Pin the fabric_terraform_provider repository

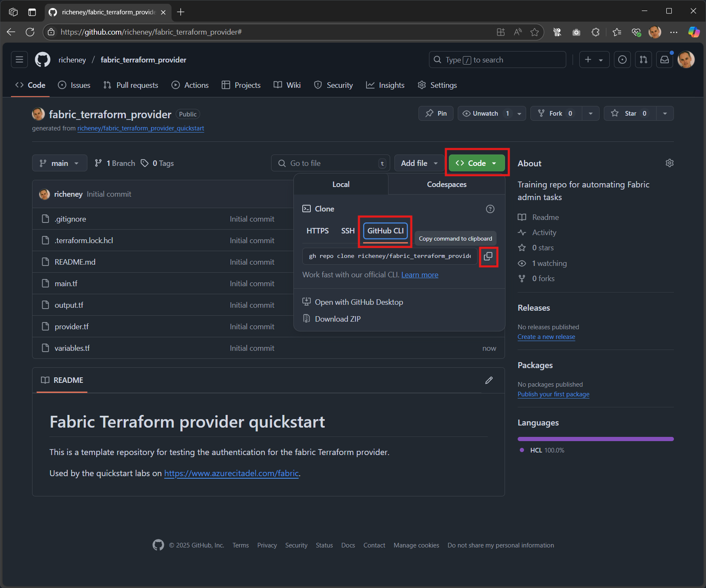tap(435, 113)
